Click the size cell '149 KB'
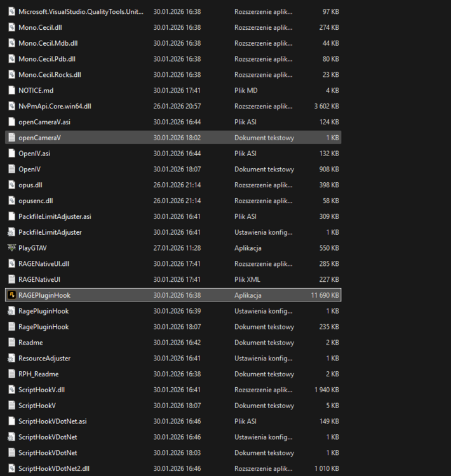The height and width of the screenshot is (476, 451). [329, 421]
